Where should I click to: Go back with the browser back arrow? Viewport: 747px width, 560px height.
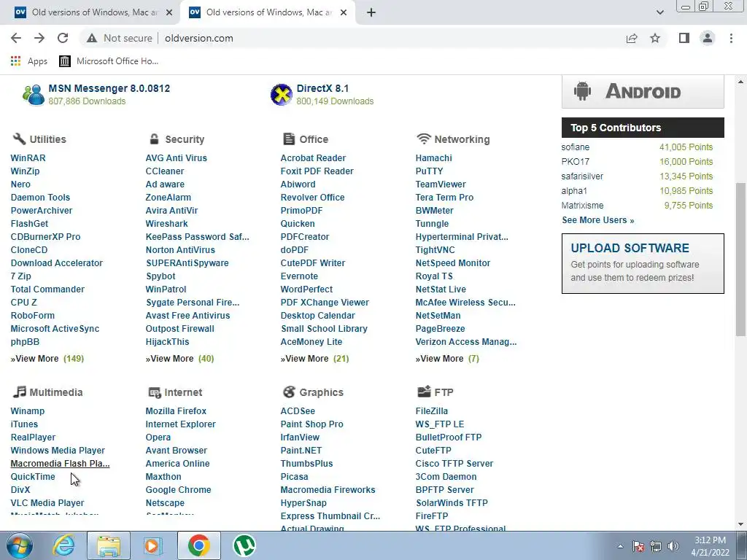(16, 38)
